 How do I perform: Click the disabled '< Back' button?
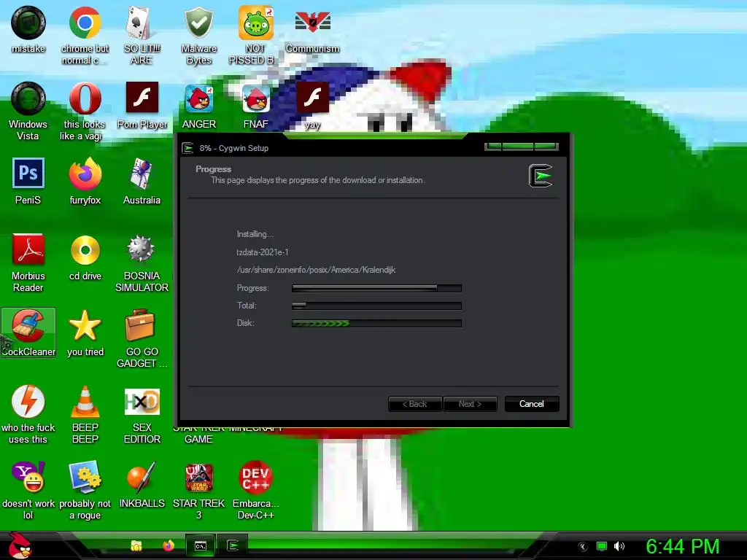(415, 404)
